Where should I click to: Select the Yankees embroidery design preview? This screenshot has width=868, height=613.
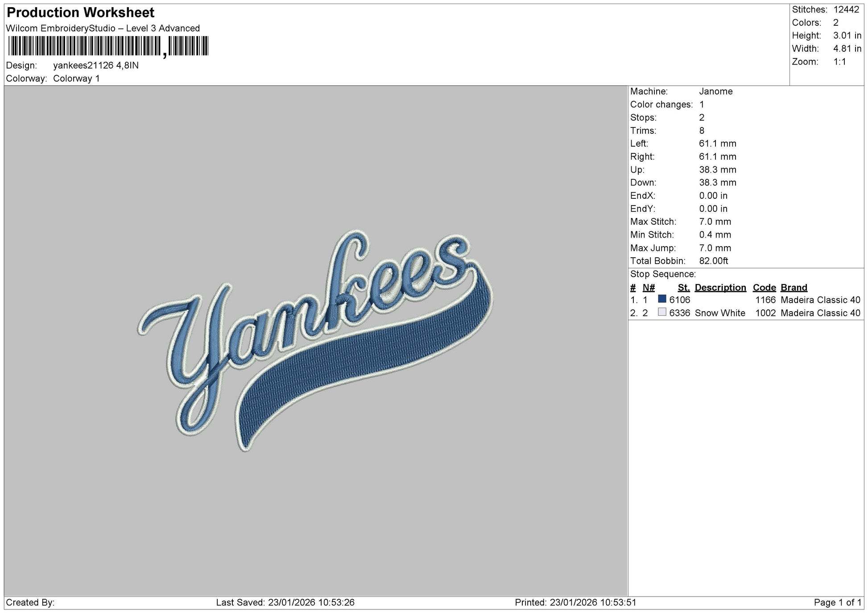[x=316, y=341]
